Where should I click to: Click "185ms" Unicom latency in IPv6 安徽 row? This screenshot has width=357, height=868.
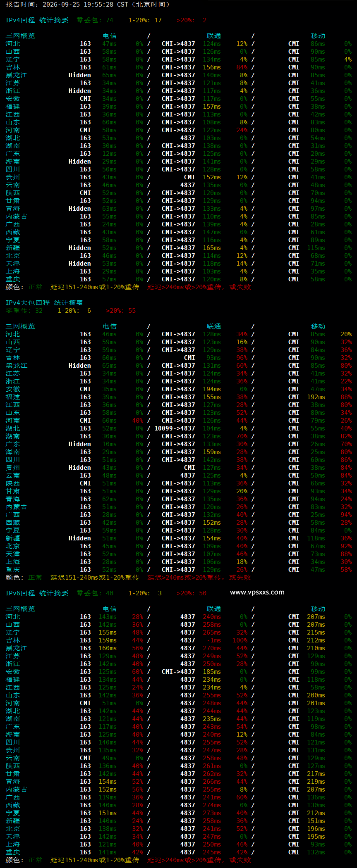pos(212,672)
